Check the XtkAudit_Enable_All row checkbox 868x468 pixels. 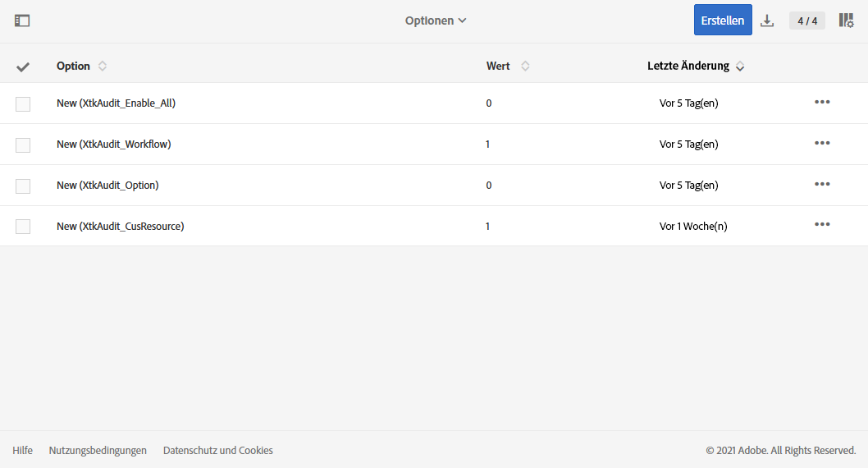coord(23,103)
